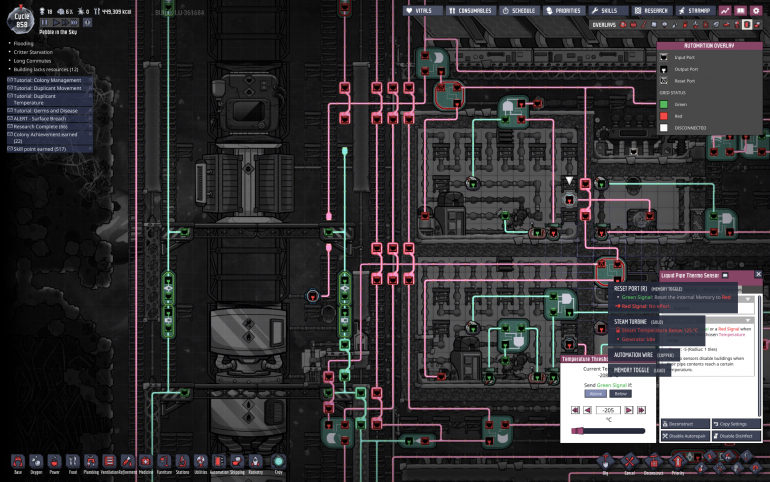Click the Flooding warning text
770x482 pixels.
[x=24, y=43]
